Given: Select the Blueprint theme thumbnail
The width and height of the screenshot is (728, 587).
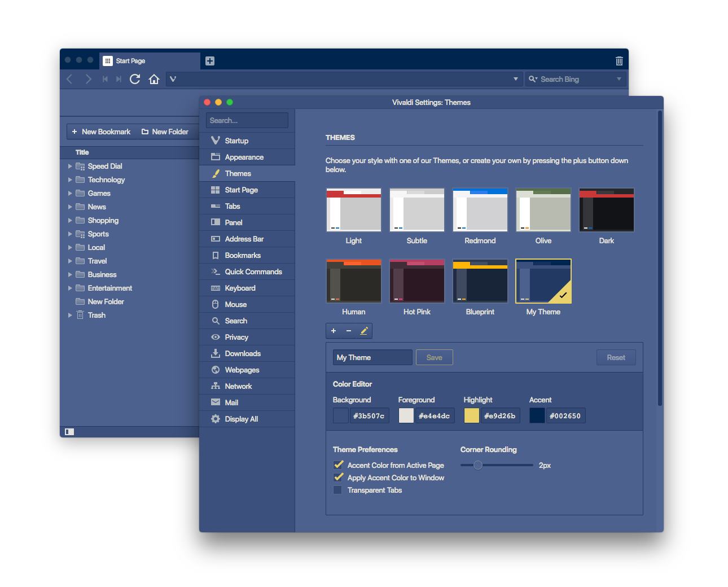Looking at the screenshot, I should point(480,281).
